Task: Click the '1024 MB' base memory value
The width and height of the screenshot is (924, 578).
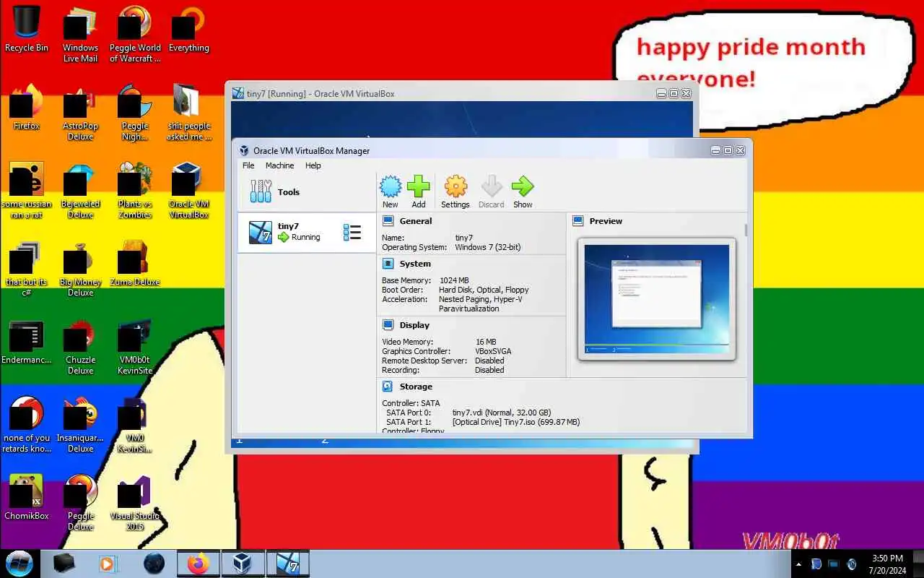Action: [454, 280]
